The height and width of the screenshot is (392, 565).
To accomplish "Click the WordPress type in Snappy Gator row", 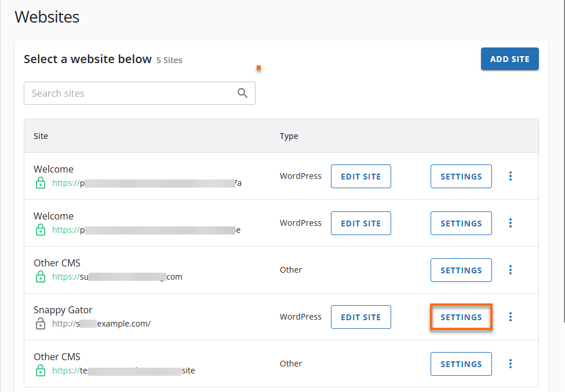I will coord(301,317).
